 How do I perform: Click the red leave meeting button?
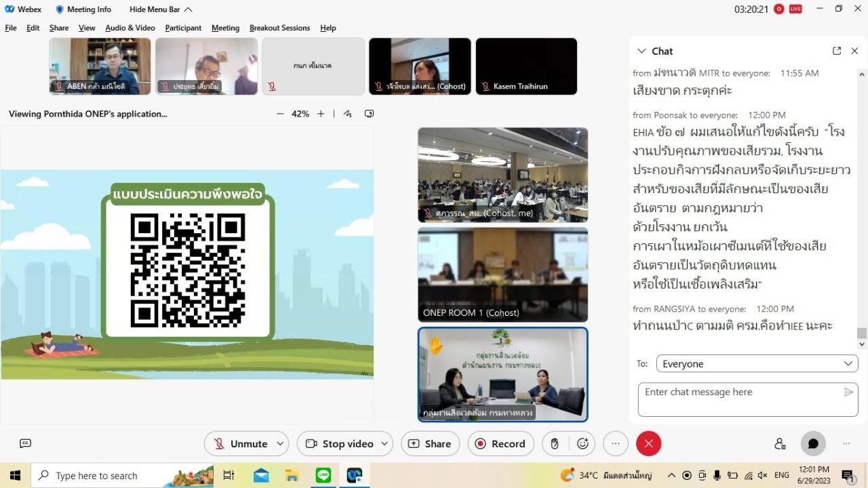[648, 444]
